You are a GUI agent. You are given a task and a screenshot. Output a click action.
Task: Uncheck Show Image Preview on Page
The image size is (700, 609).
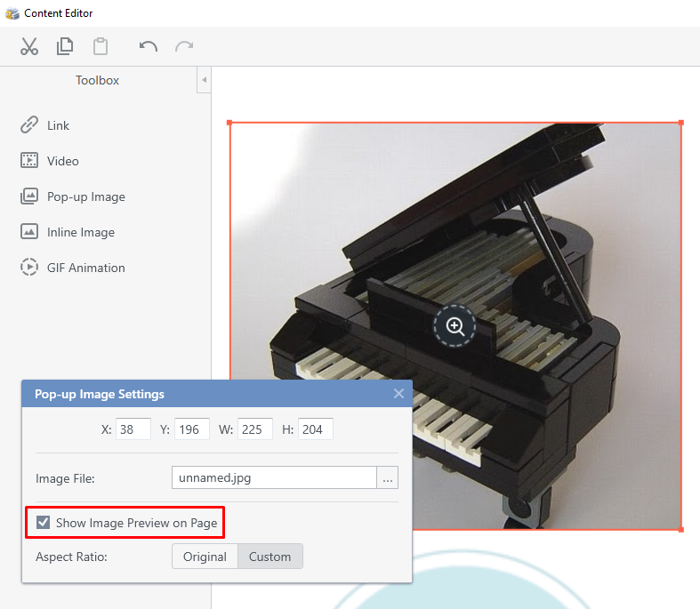(44, 523)
